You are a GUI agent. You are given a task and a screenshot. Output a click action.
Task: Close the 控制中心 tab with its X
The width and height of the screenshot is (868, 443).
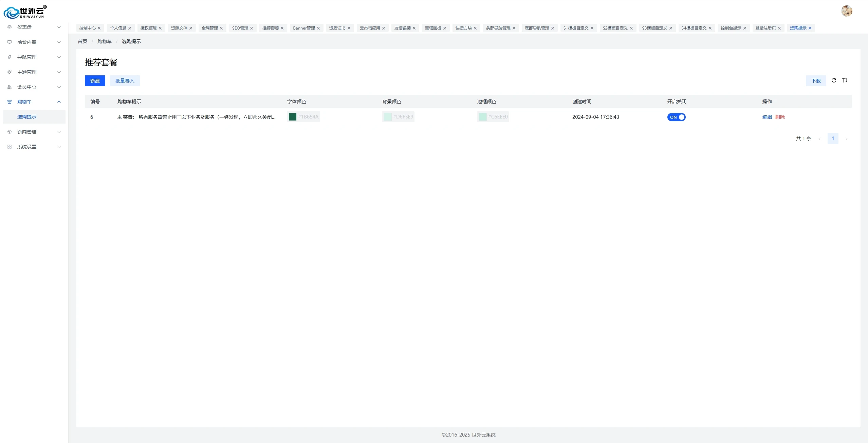(99, 28)
